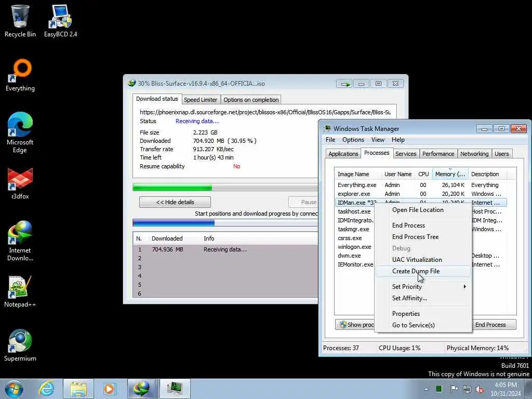532x399 pixels.
Task: Choose Create Dump File
Action: pyautogui.click(x=423, y=271)
